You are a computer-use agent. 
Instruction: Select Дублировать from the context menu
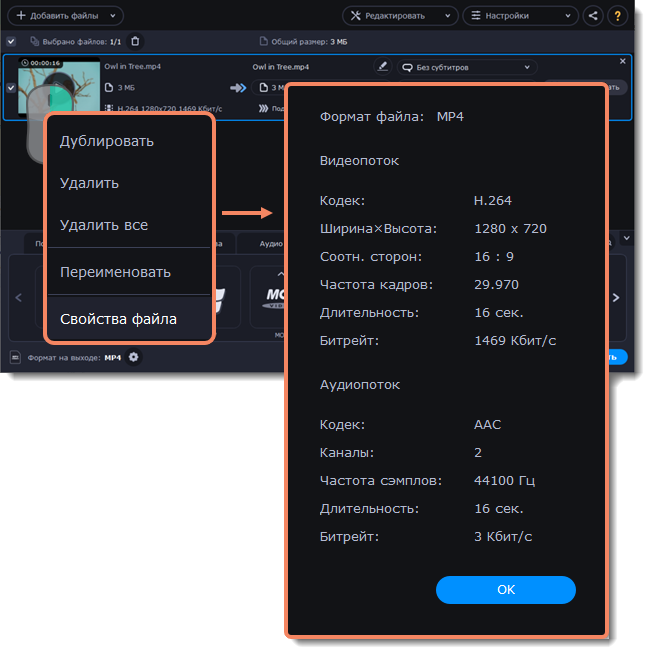(x=107, y=141)
